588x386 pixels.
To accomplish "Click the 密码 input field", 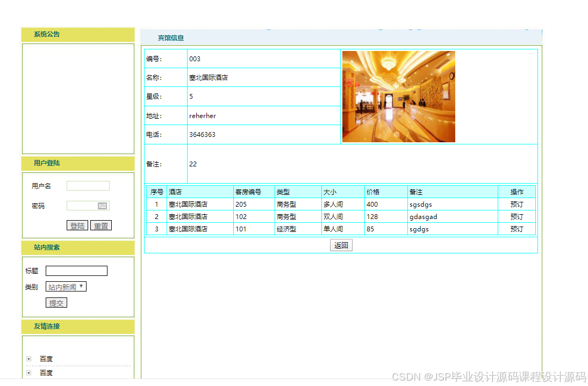I will point(88,206).
